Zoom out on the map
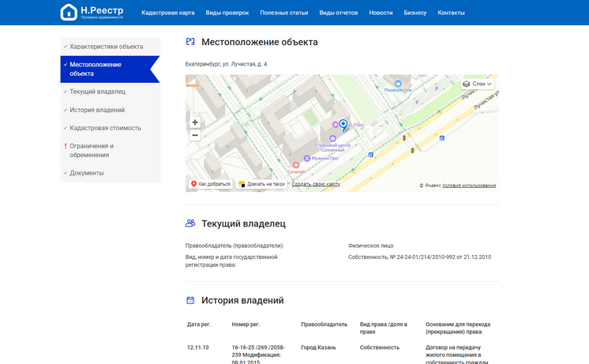Viewport: 589px width, 364px height. 195,135
